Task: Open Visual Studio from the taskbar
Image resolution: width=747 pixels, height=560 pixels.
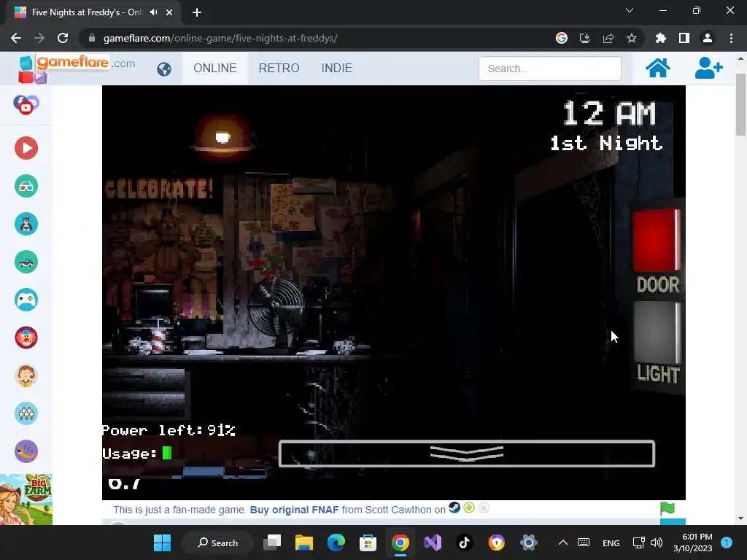Action: [x=433, y=542]
